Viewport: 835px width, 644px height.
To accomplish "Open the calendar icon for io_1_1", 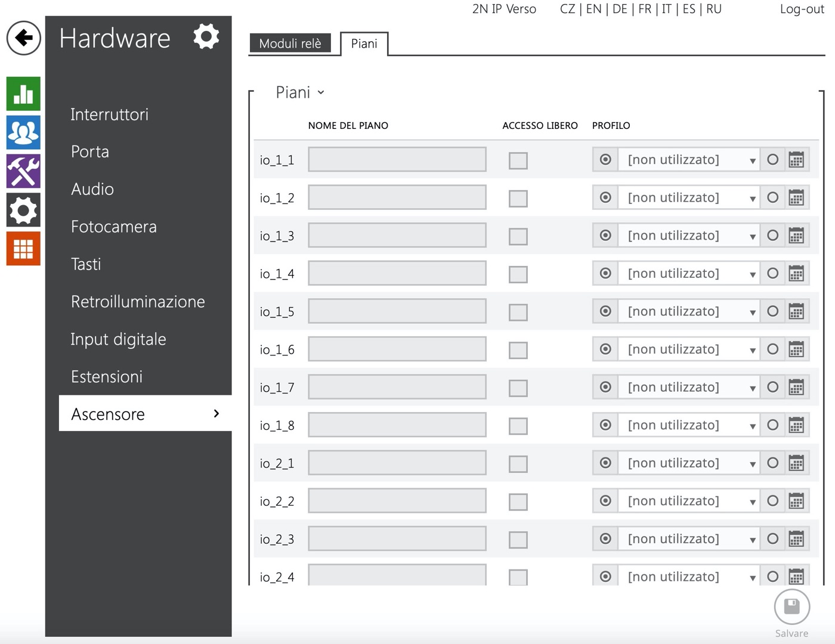I will pos(796,160).
